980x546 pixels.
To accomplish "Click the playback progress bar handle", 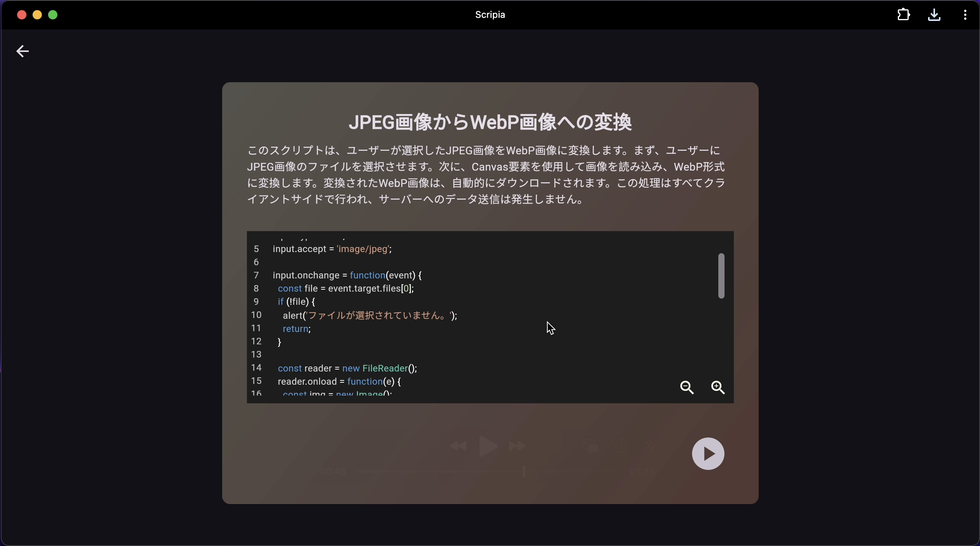I will click(x=524, y=472).
